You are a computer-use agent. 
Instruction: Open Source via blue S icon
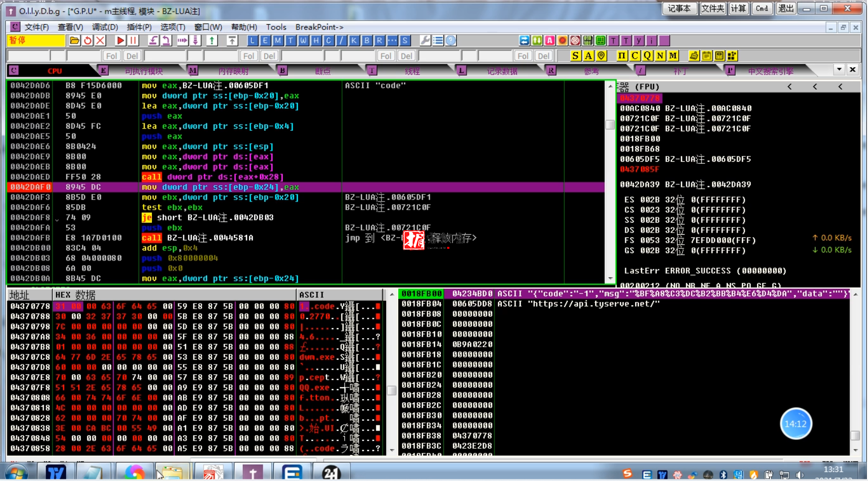(x=405, y=40)
